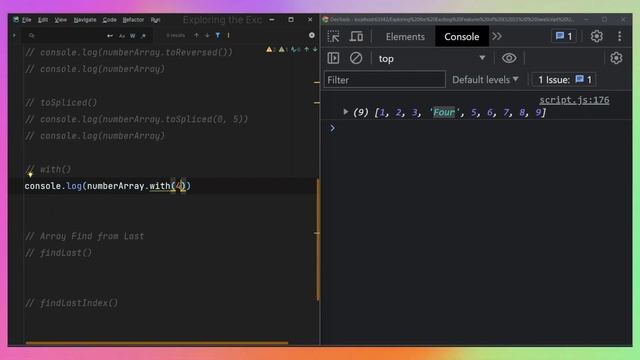Open the File menu in the IDE
Viewport: 640px width, 360px height.
click(x=27, y=20)
